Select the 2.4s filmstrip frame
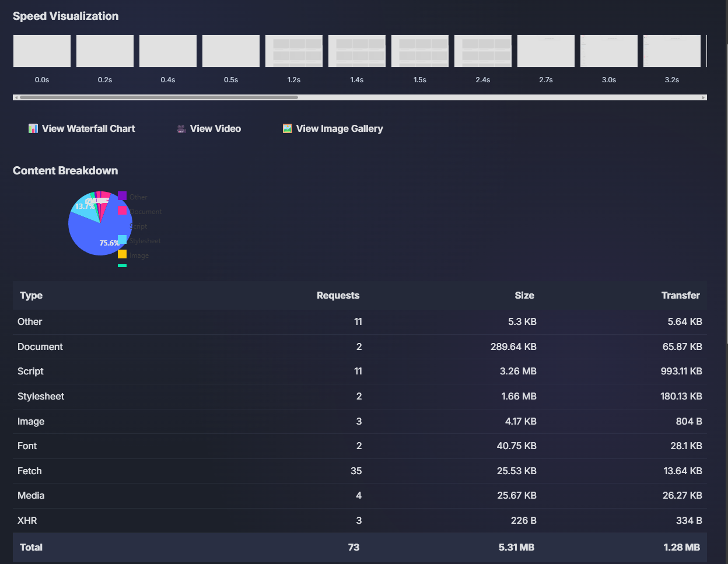This screenshot has height=564, width=728. point(483,51)
